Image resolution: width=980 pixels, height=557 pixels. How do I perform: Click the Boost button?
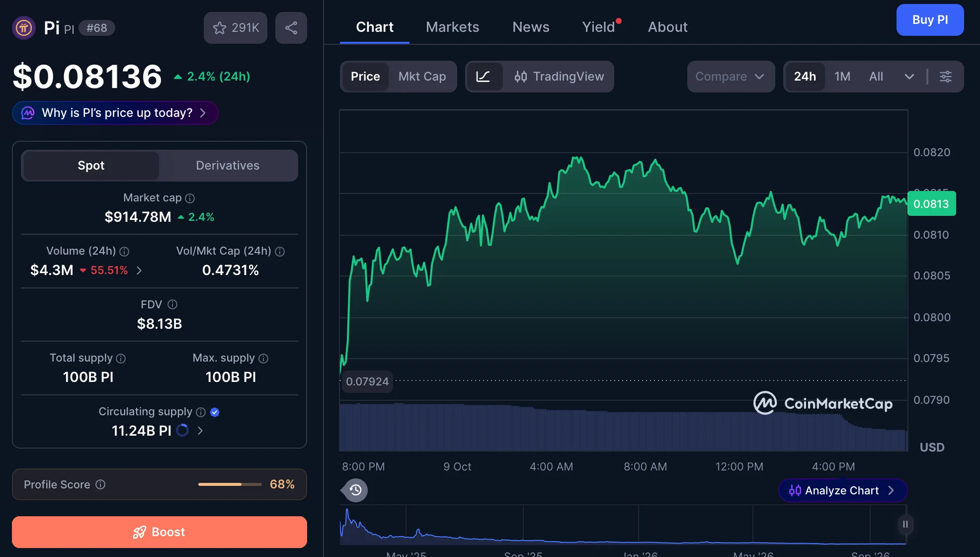160,532
